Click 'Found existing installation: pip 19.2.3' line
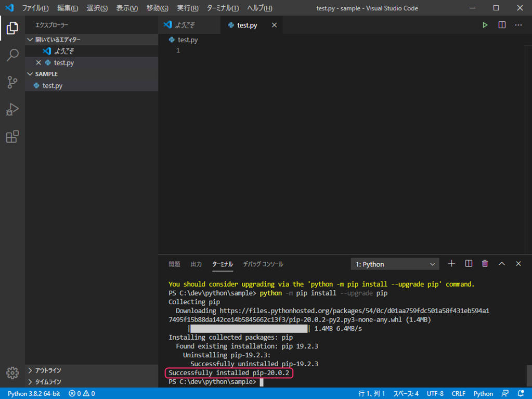This screenshot has width=532, height=399. 247,346
